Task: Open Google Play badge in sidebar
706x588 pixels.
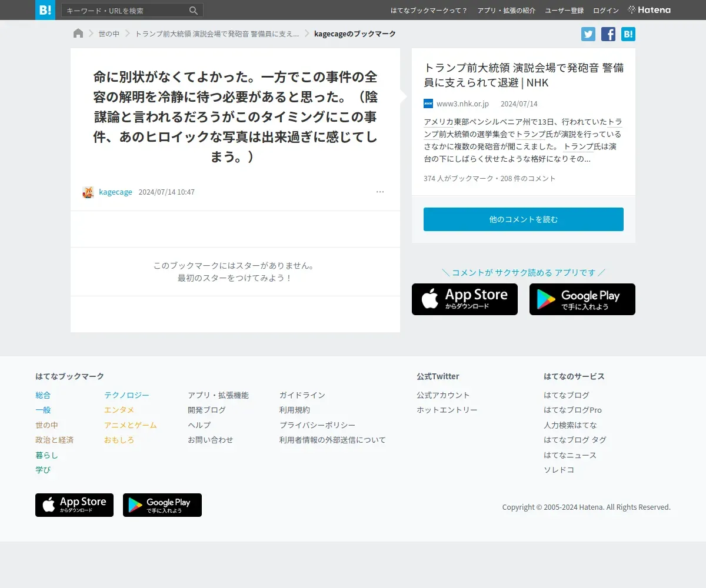Action: click(582, 299)
